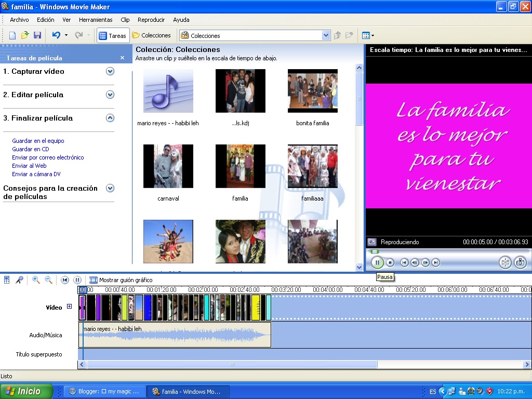Select the mario reyes habibi leh audio clip
Viewport: 532px width, 399px height.
coord(168,91)
